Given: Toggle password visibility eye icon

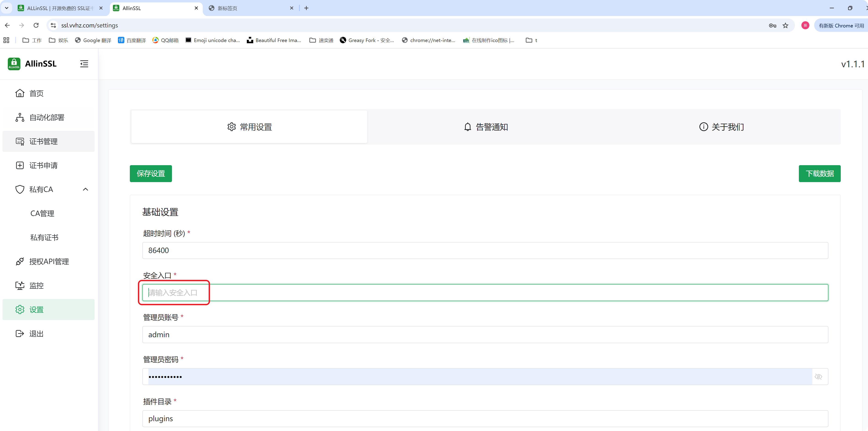Looking at the screenshot, I should pyautogui.click(x=818, y=377).
